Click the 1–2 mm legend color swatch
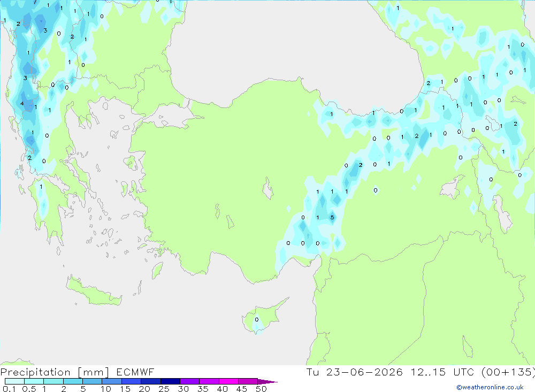Screen dimensions: 535x392 53,381
